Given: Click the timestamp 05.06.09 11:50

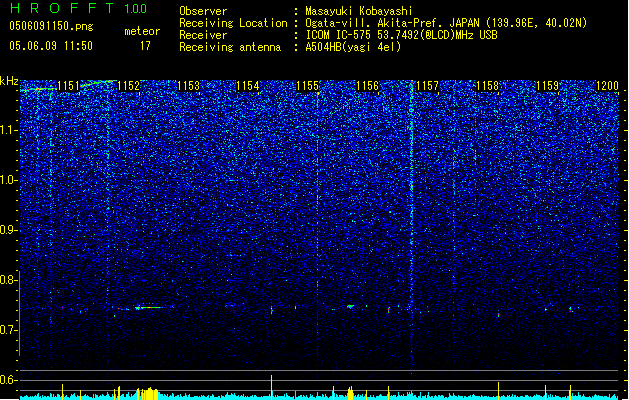Looking at the screenshot, I should click(51, 46).
